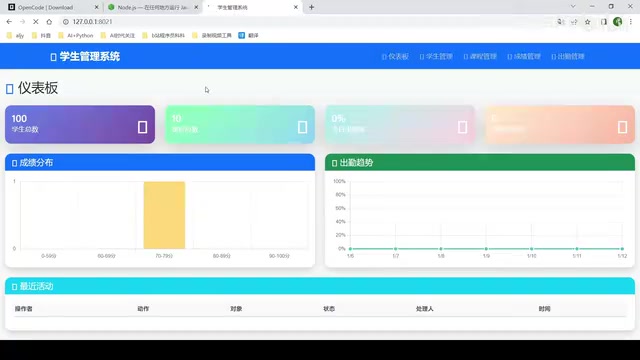Click the purple 学生总数 card showing 100

pos(80,124)
